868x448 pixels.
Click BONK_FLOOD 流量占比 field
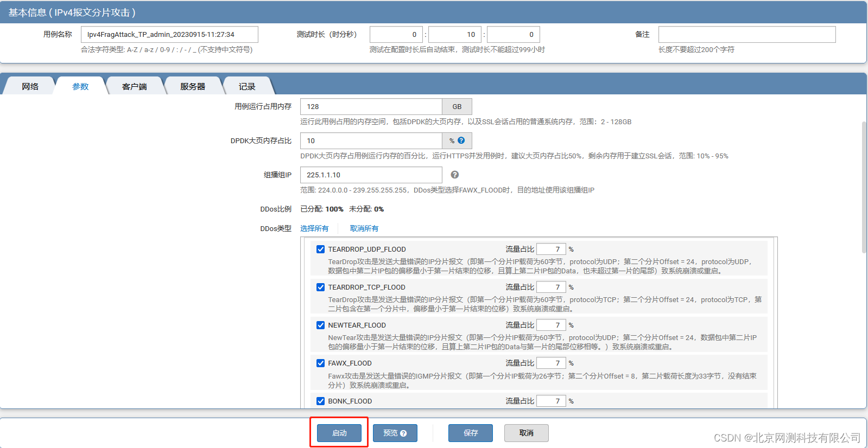551,401
